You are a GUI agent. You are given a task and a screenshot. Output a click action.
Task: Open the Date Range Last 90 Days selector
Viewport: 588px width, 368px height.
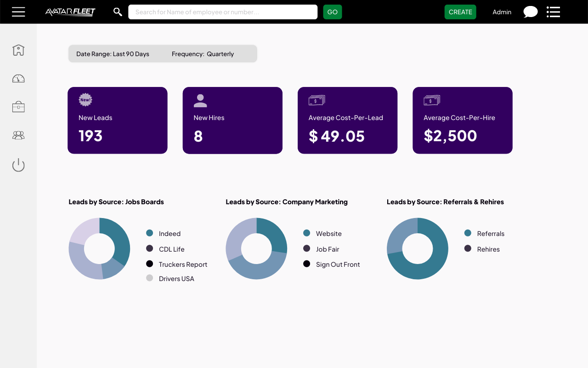tap(113, 54)
